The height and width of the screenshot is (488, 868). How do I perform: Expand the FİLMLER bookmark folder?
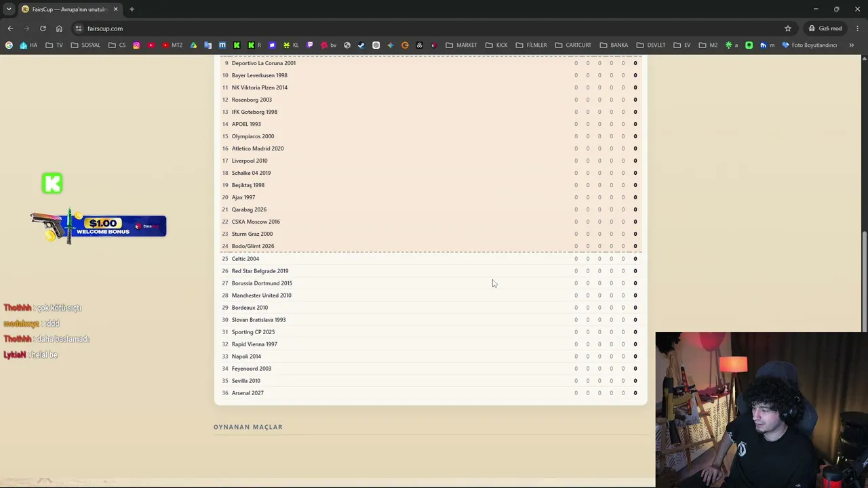pos(531,45)
